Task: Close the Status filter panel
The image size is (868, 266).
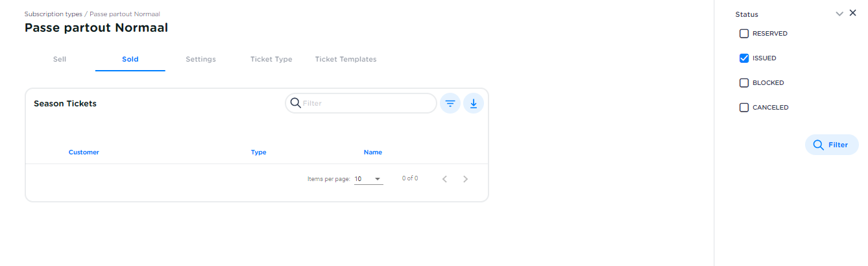Action: (852, 13)
